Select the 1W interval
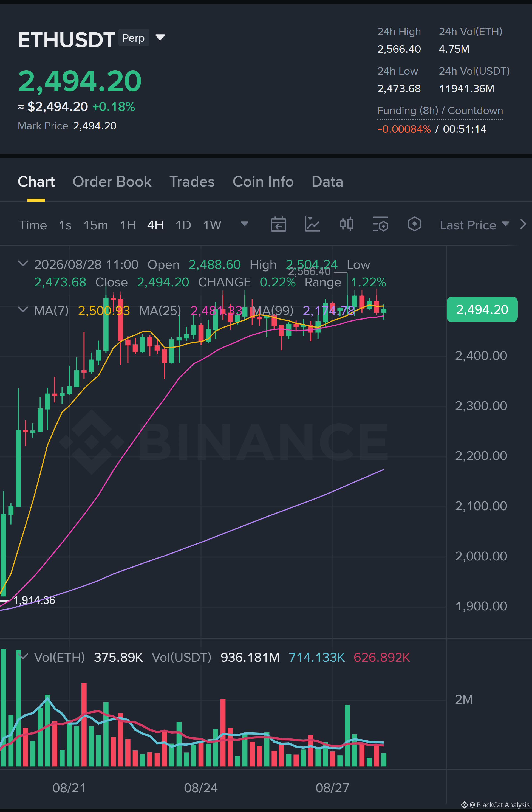Image resolution: width=532 pixels, height=812 pixels. coord(212,225)
